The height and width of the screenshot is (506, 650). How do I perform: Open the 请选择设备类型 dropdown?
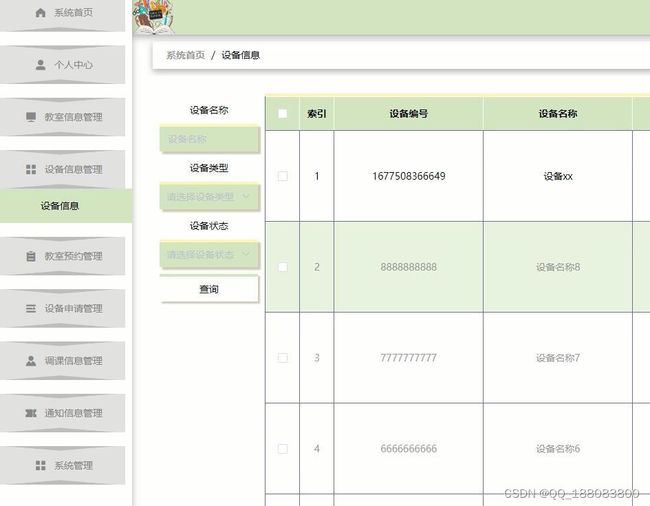[209, 197]
